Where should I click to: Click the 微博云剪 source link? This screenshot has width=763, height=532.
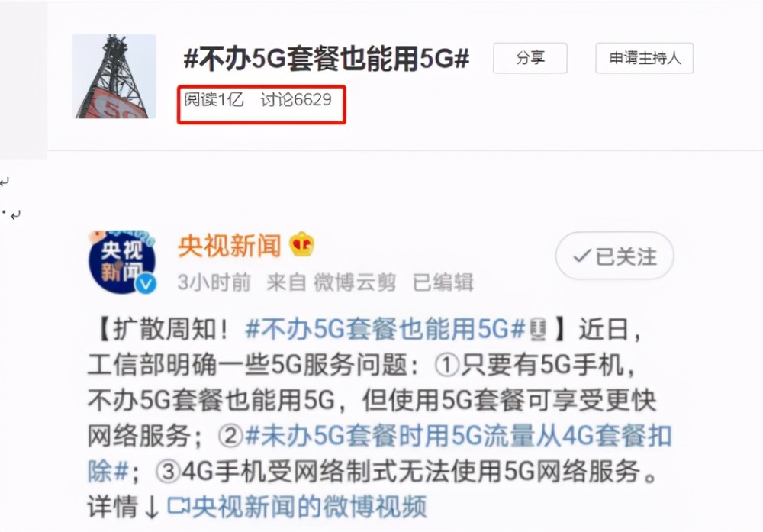coord(355,282)
